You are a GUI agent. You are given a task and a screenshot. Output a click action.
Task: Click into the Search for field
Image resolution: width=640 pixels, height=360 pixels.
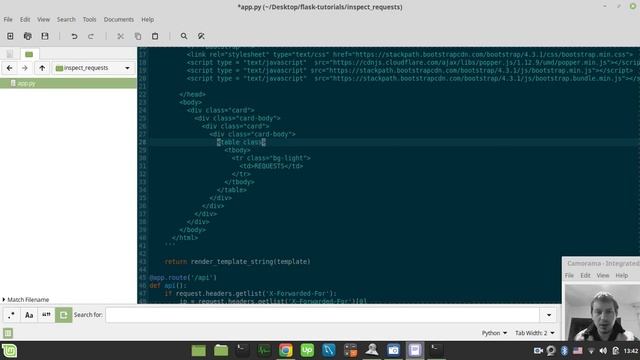tap(322, 315)
